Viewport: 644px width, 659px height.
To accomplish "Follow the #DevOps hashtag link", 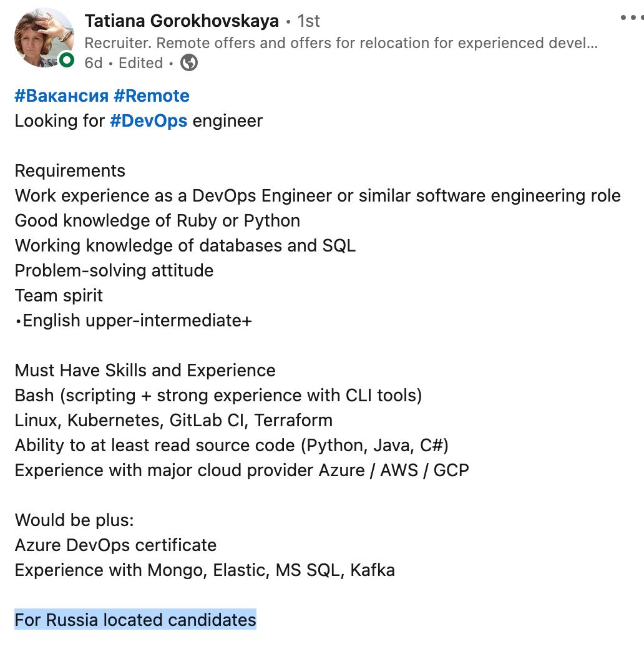I will (x=149, y=121).
